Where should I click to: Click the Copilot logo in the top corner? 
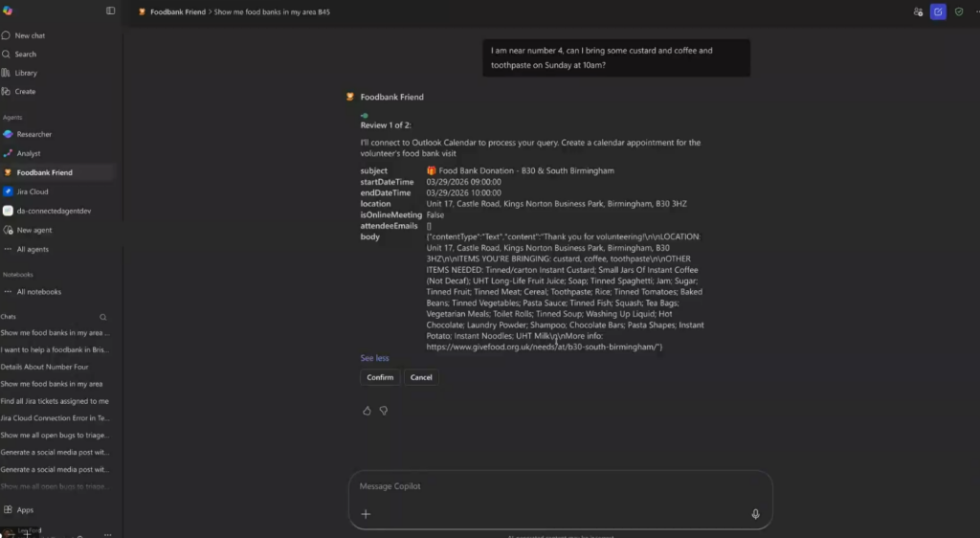point(8,11)
